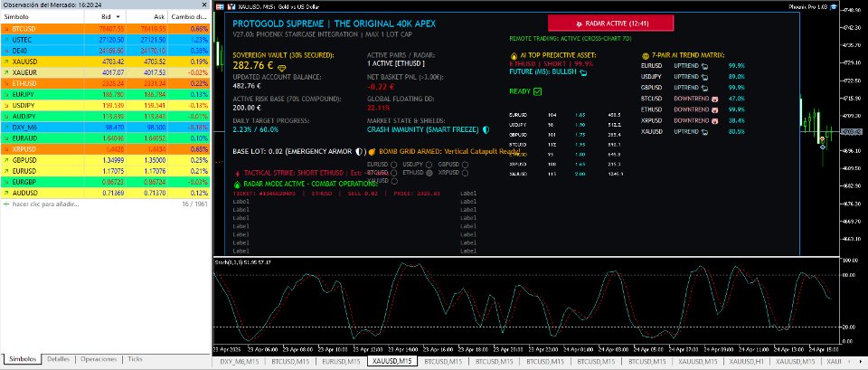Click the Cambio di... column header
The height and width of the screenshot is (370, 868).
[189, 17]
